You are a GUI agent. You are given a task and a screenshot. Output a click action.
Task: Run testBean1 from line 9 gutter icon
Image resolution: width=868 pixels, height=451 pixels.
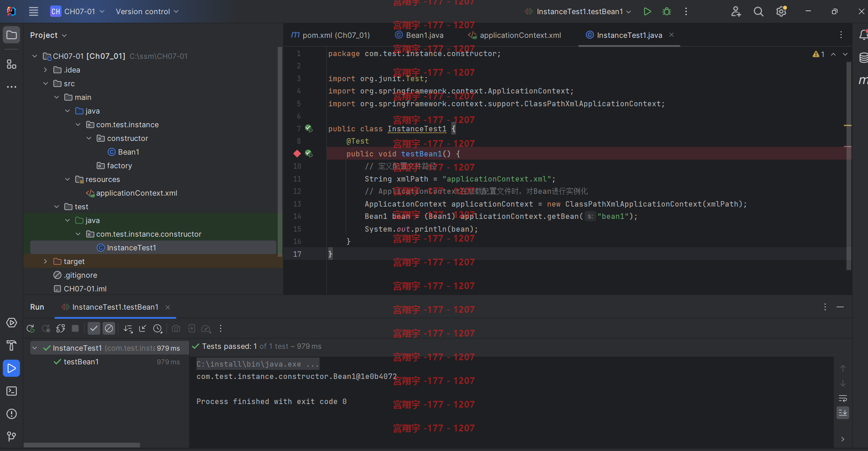tap(309, 154)
